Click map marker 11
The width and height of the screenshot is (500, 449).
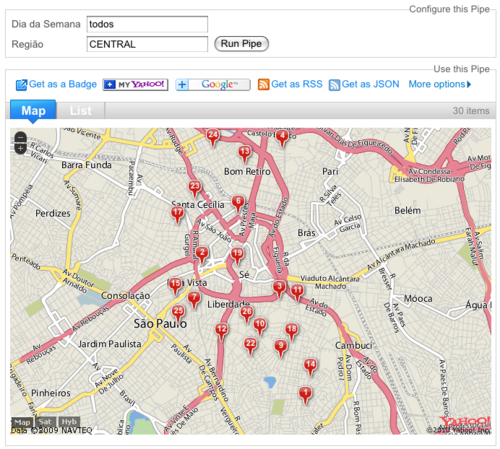click(x=297, y=290)
